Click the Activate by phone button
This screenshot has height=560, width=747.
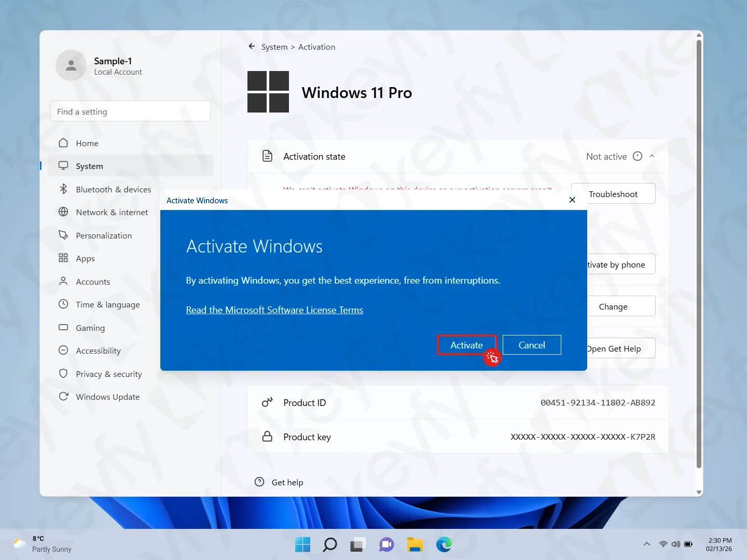coord(621,264)
